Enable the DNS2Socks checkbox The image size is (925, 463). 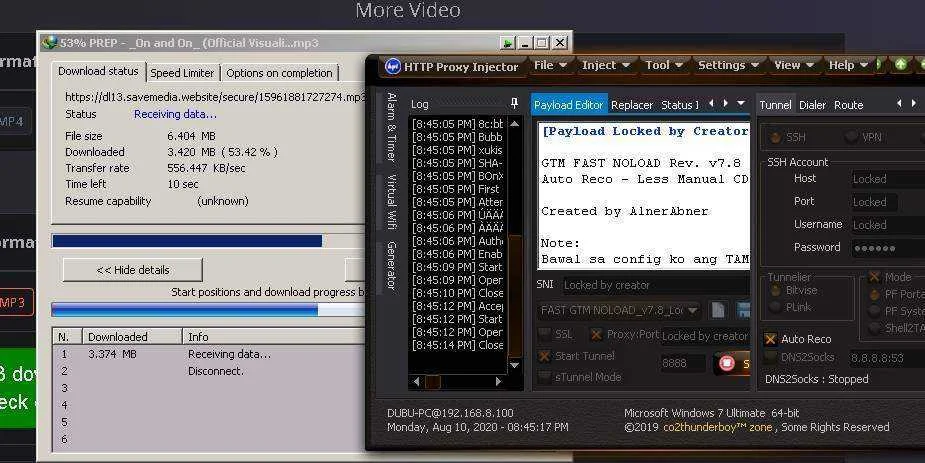coord(770,357)
